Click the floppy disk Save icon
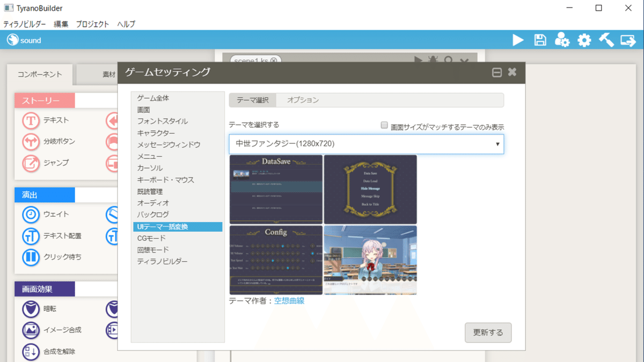The width and height of the screenshot is (644, 362). coord(540,40)
